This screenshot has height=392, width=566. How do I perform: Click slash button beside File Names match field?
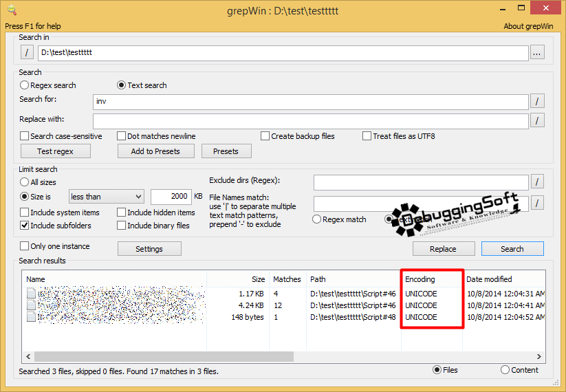(x=537, y=203)
